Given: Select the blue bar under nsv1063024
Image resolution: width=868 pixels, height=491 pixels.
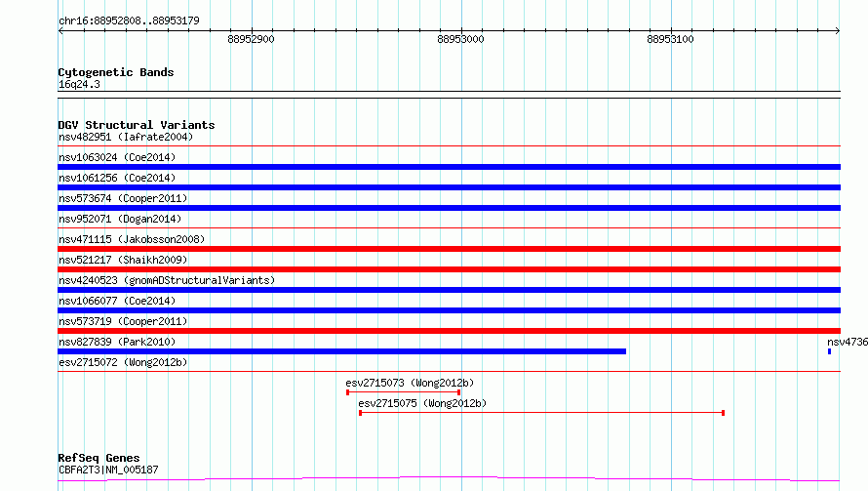Looking at the screenshot, I should tap(449, 167).
